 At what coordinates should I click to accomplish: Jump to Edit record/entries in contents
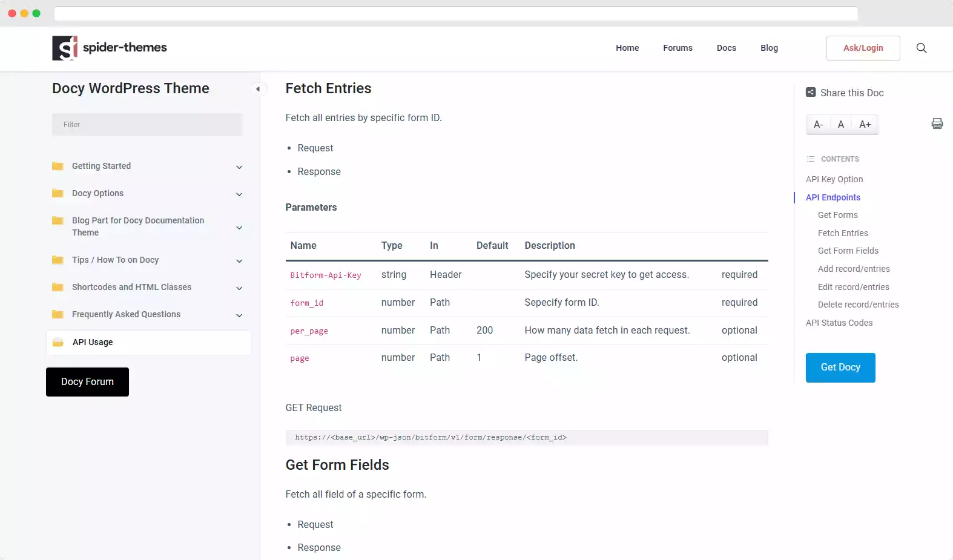tap(854, 287)
